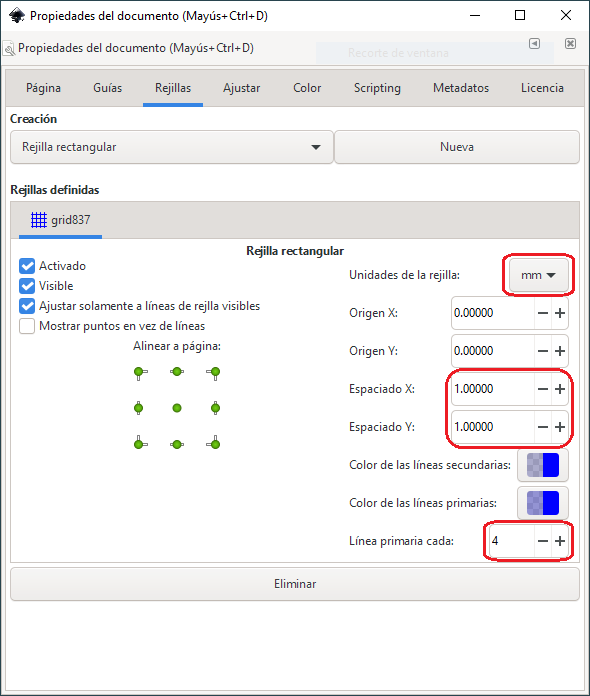590x696 pixels.
Task: Open the Metadatos tab
Action: [x=461, y=88]
